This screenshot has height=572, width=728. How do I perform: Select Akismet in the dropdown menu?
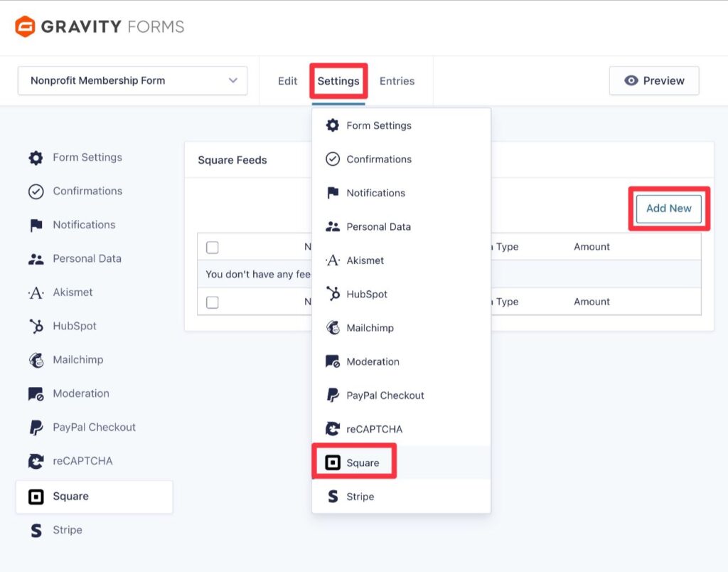(x=401, y=260)
